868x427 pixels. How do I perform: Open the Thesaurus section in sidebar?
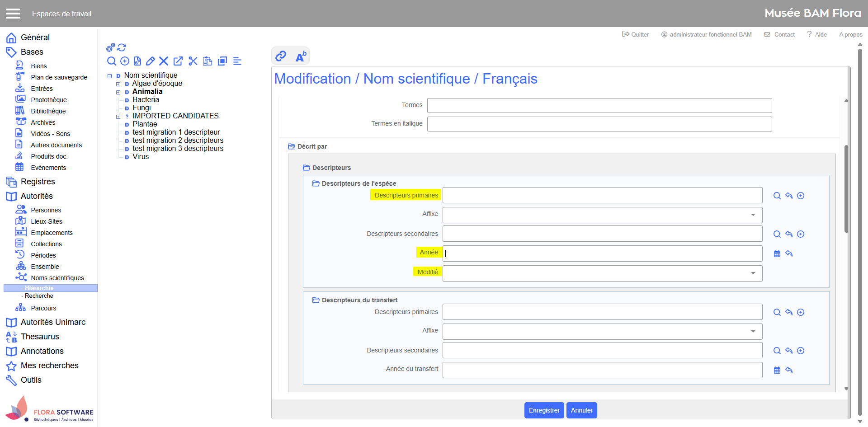[40, 337]
